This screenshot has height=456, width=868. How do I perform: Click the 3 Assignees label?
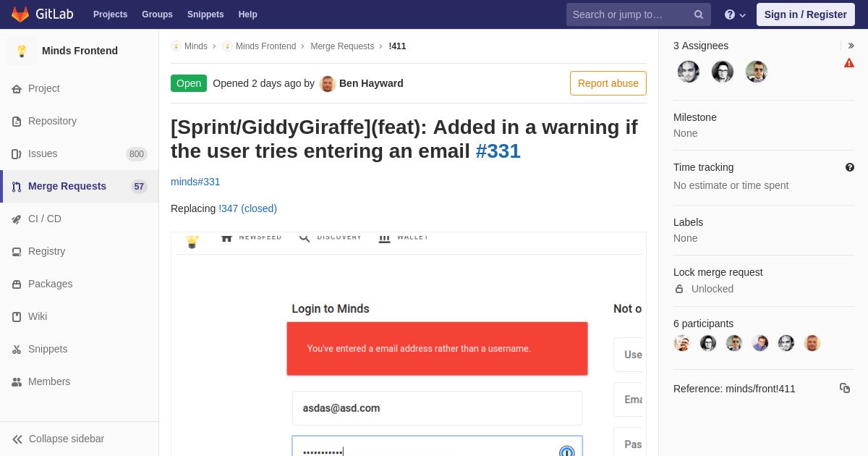[701, 46]
